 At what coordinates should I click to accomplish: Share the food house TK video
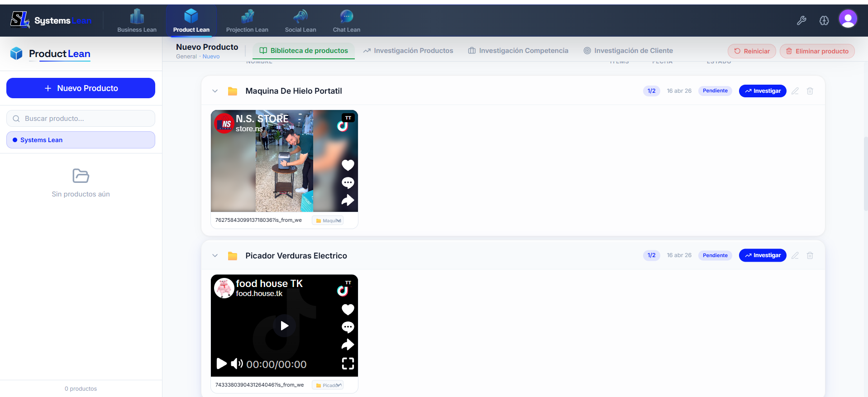tap(348, 344)
